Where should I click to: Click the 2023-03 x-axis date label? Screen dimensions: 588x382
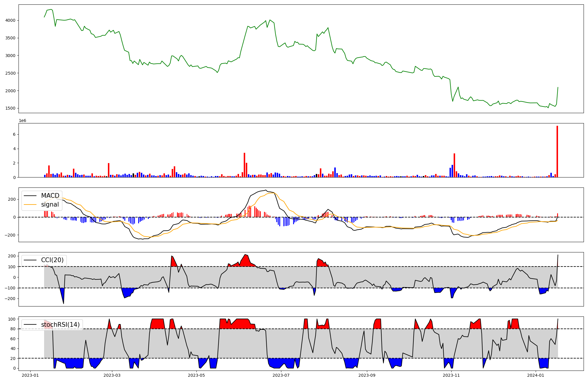pos(112,375)
